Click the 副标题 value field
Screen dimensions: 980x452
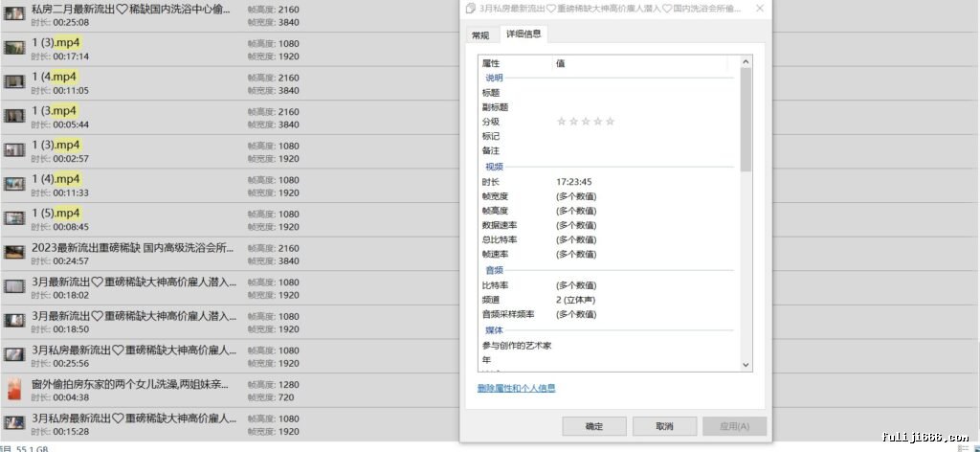[644, 107]
